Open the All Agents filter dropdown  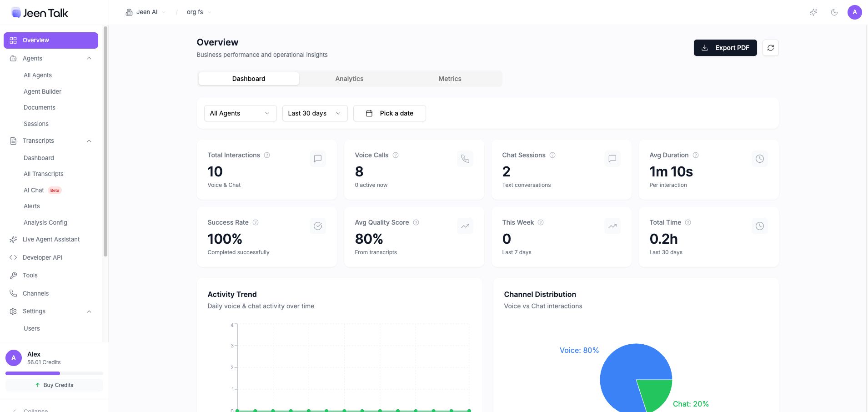pyautogui.click(x=240, y=113)
